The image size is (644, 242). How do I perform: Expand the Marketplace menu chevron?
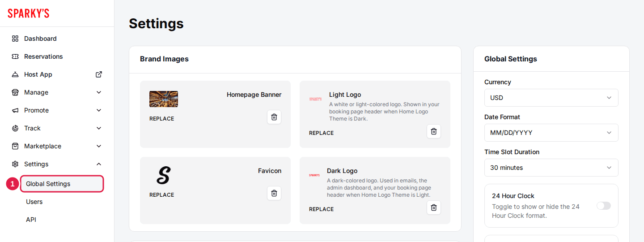[x=99, y=146]
